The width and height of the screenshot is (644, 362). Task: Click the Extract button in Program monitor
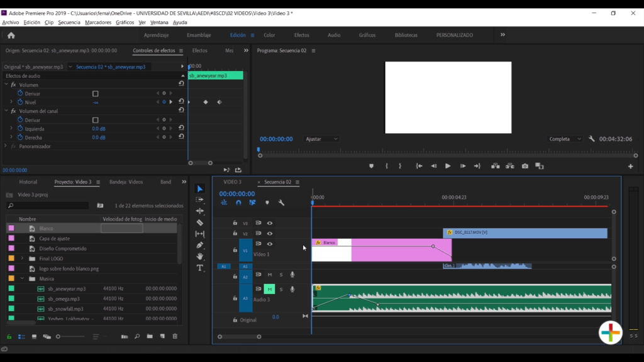point(509,166)
